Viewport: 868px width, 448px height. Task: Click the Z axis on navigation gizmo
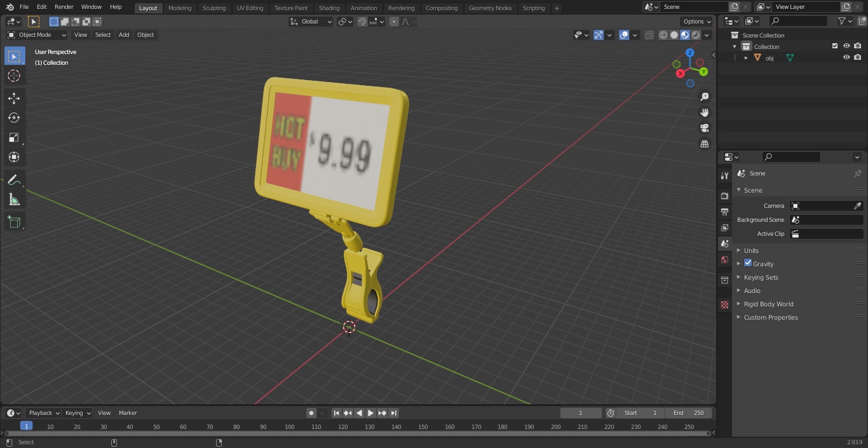690,53
